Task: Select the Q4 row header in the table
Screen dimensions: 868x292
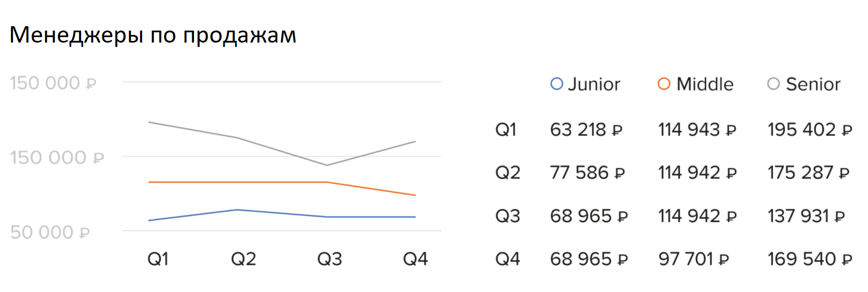Action: click(507, 259)
